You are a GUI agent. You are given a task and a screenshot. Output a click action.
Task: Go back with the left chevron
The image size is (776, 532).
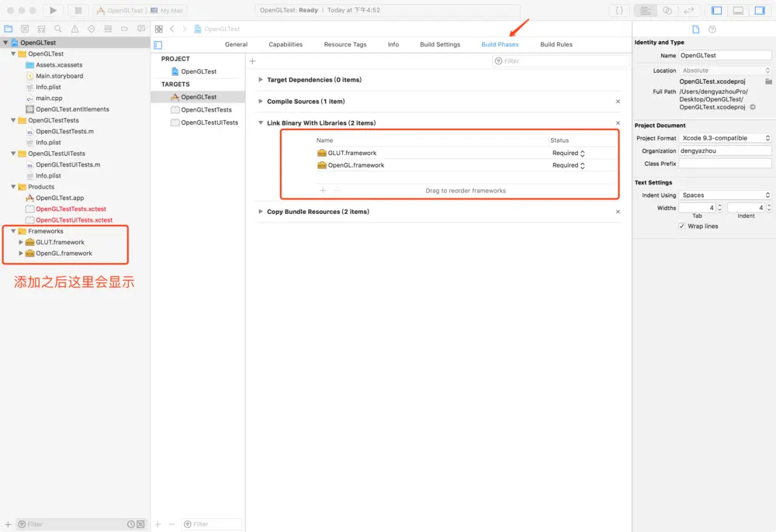click(172, 29)
